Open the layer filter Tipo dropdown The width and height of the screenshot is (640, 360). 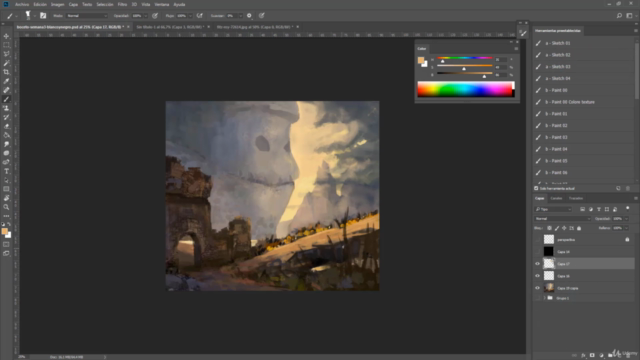pos(553,209)
